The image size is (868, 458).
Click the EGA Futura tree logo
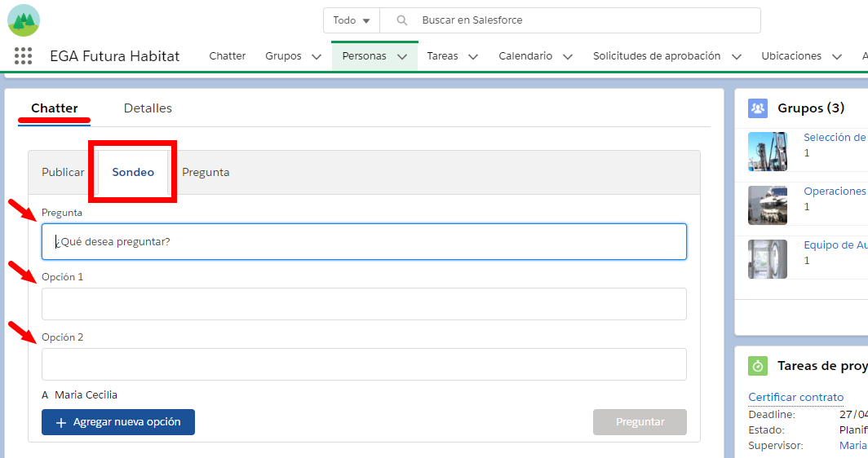pyautogui.click(x=24, y=20)
